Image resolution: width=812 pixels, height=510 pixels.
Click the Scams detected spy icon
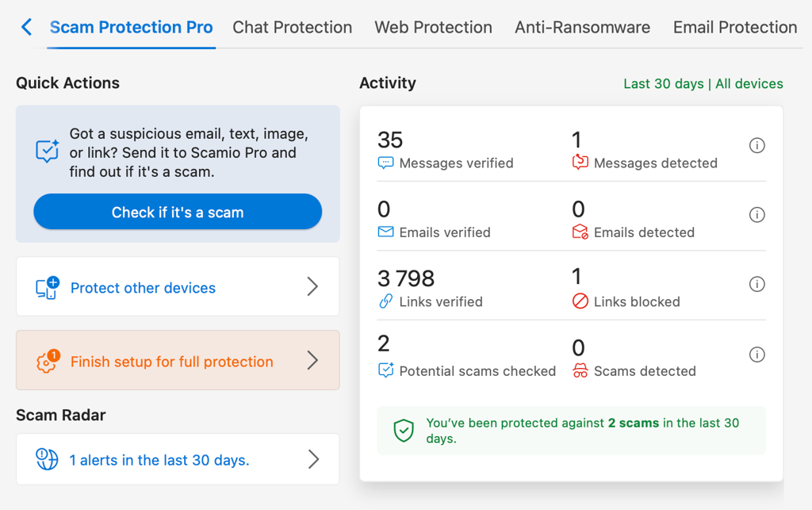click(580, 370)
